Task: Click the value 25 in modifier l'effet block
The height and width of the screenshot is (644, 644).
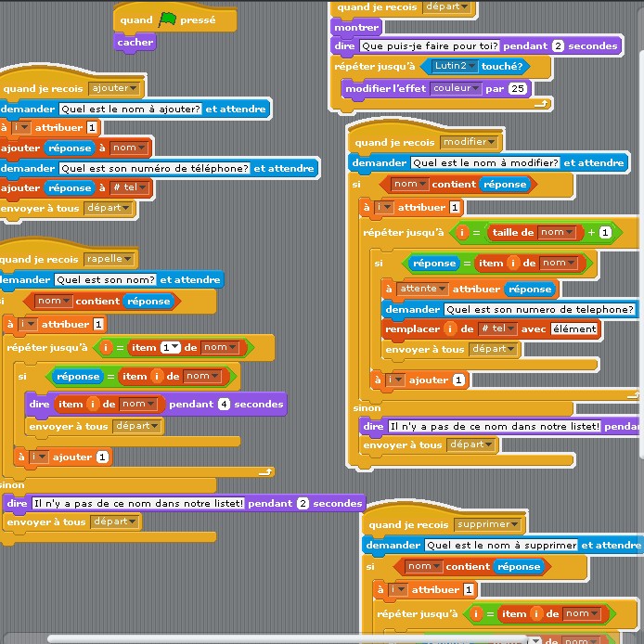Action: coord(518,88)
